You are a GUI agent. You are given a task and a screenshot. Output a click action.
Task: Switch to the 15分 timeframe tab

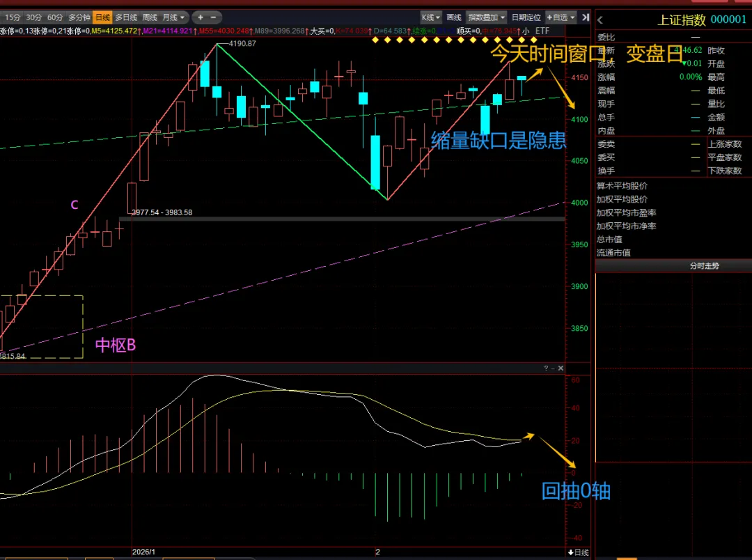[x=13, y=17]
